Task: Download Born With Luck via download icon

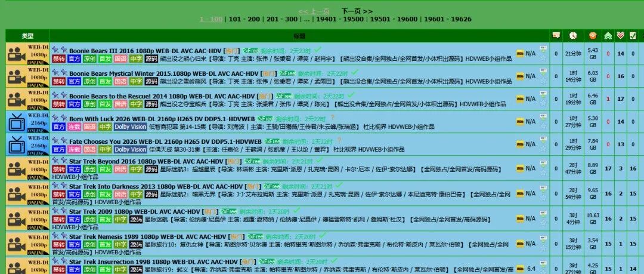Action: [x=543, y=117]
